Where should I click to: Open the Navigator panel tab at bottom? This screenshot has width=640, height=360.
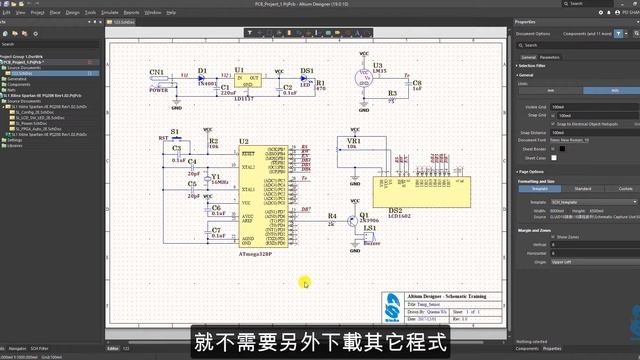coord(18,349)
